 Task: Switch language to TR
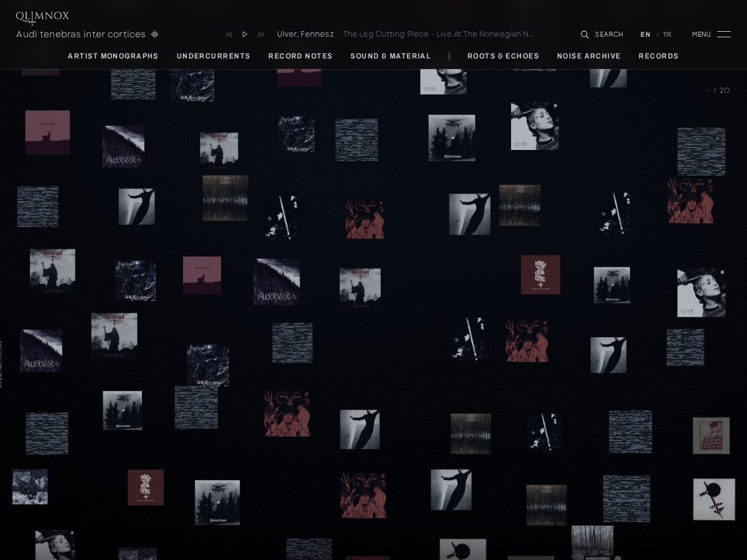tap(667, 35)
